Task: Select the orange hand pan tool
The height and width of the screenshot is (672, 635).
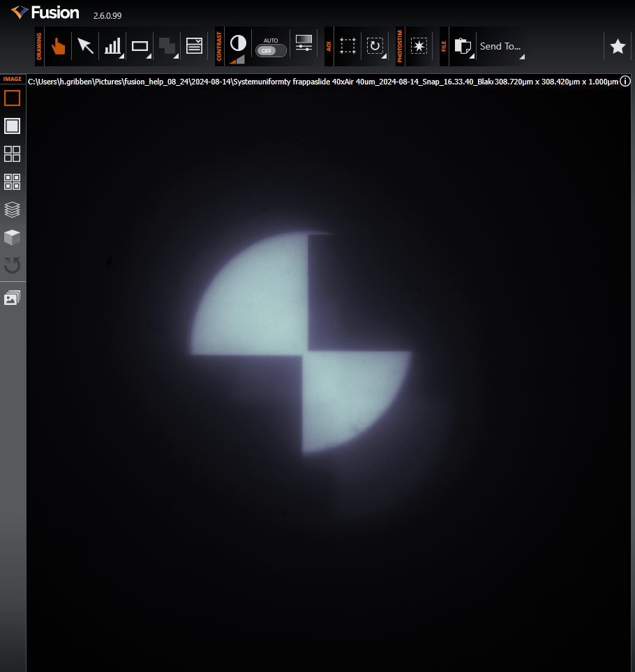Action: [59, 46]
